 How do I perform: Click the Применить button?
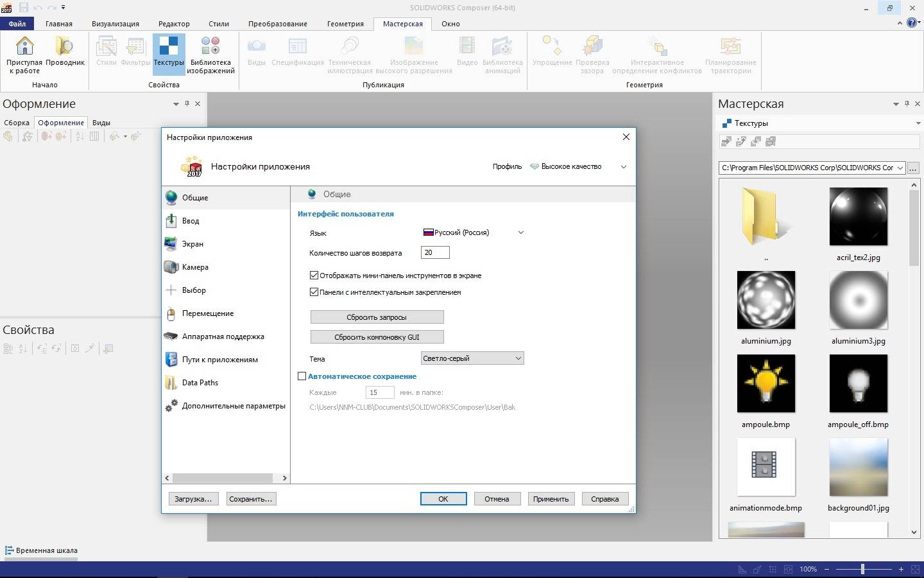[551, 499]
